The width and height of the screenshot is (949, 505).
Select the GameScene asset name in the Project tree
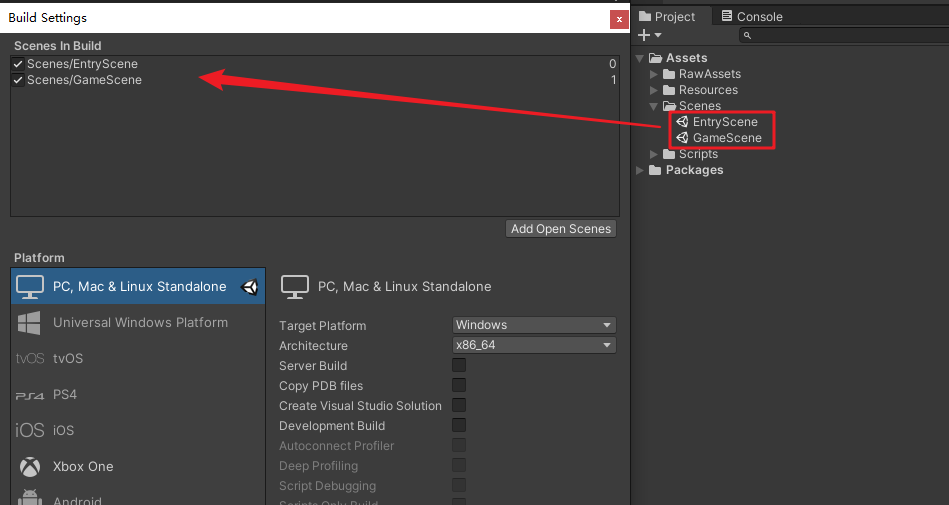point(727,137)
